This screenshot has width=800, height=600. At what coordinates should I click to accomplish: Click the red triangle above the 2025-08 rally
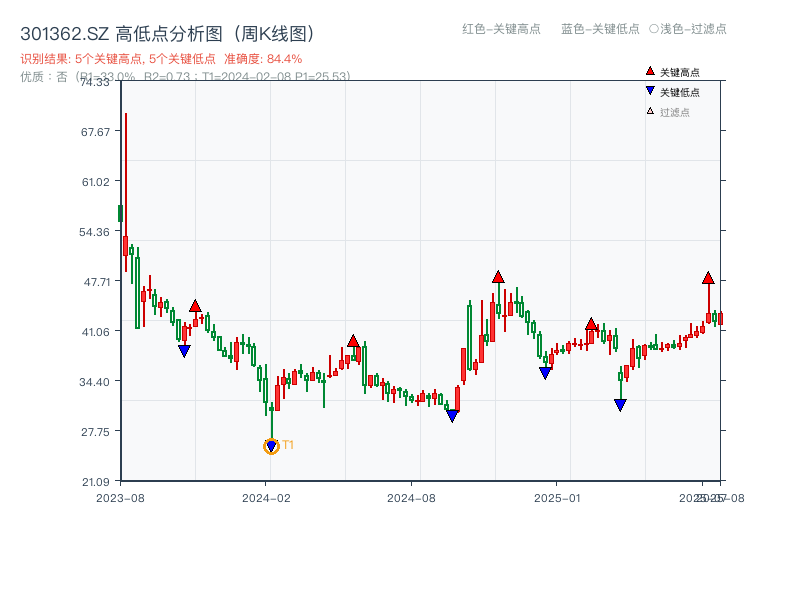click(x=708, y=278)
